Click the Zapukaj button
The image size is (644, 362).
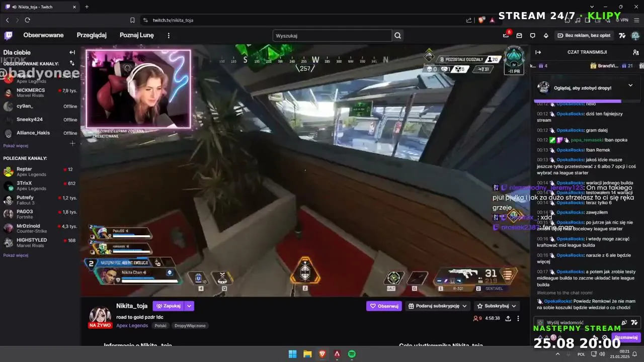click(168, 306)
